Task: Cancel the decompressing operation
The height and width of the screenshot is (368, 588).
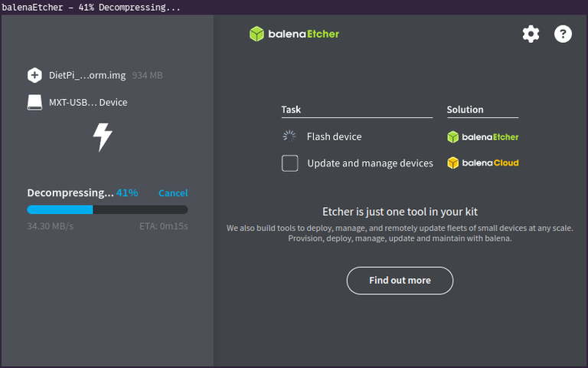Action: pyautogui.click(x=173, y=193)
